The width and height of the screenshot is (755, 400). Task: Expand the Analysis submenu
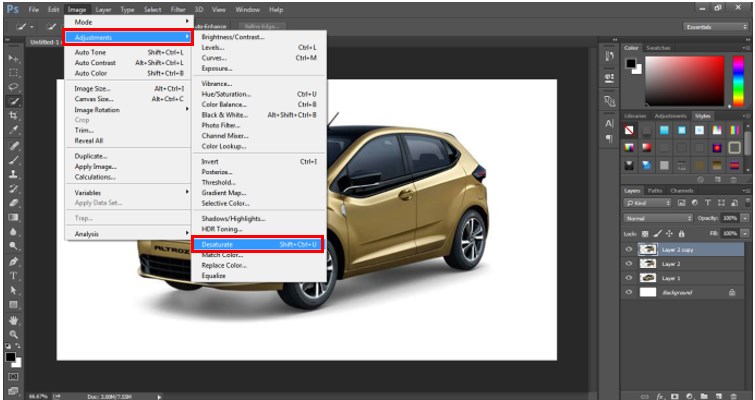[x=128, y=234]
